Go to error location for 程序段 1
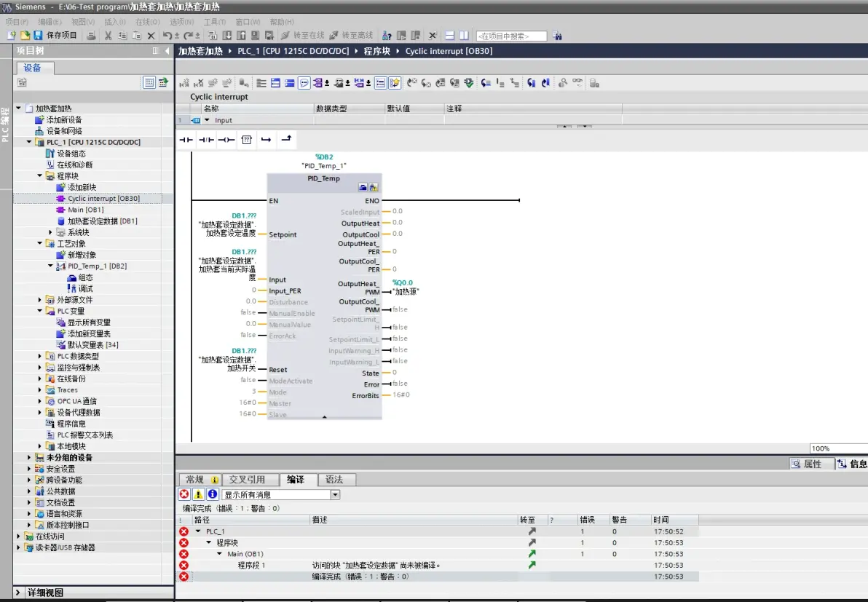Viewport: 868px width, 602px height. point(532,565)
